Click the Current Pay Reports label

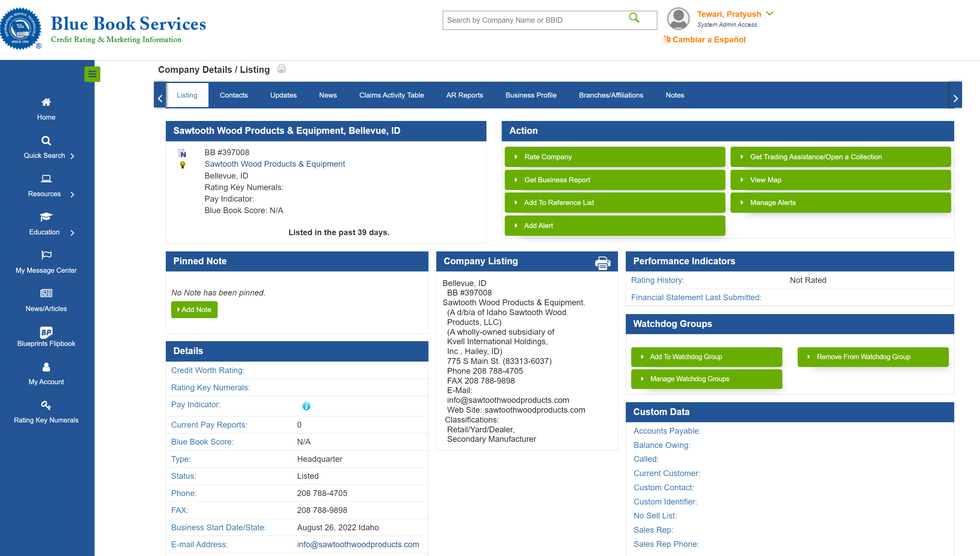click(209, 425)
